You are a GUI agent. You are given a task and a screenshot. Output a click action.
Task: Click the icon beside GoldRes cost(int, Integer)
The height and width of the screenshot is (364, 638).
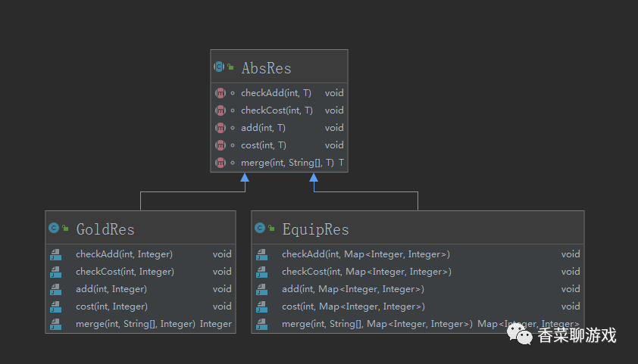[x=56, y=306]
